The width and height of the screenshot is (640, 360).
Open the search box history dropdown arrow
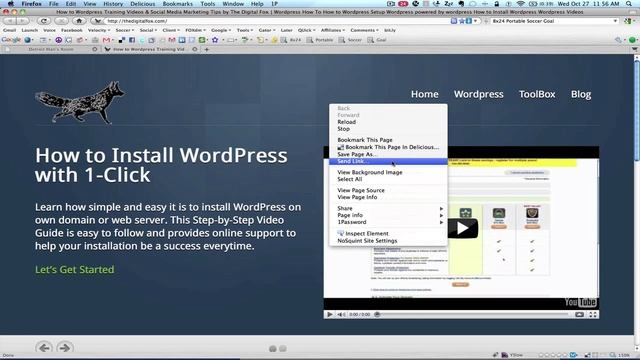click(x=615, y=21)
